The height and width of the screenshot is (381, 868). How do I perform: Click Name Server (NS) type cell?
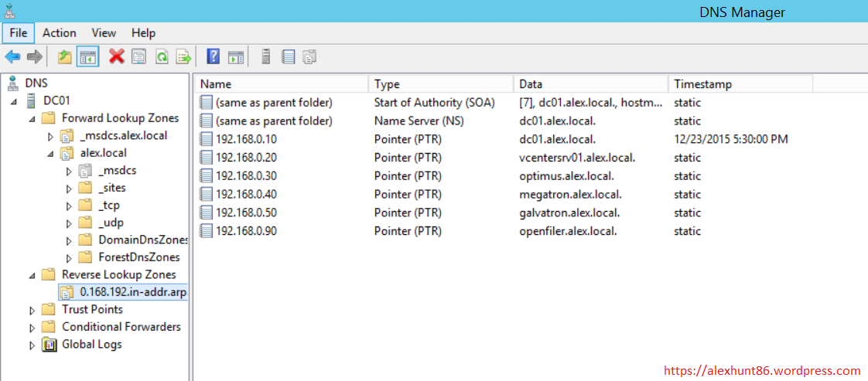point(419,121)
